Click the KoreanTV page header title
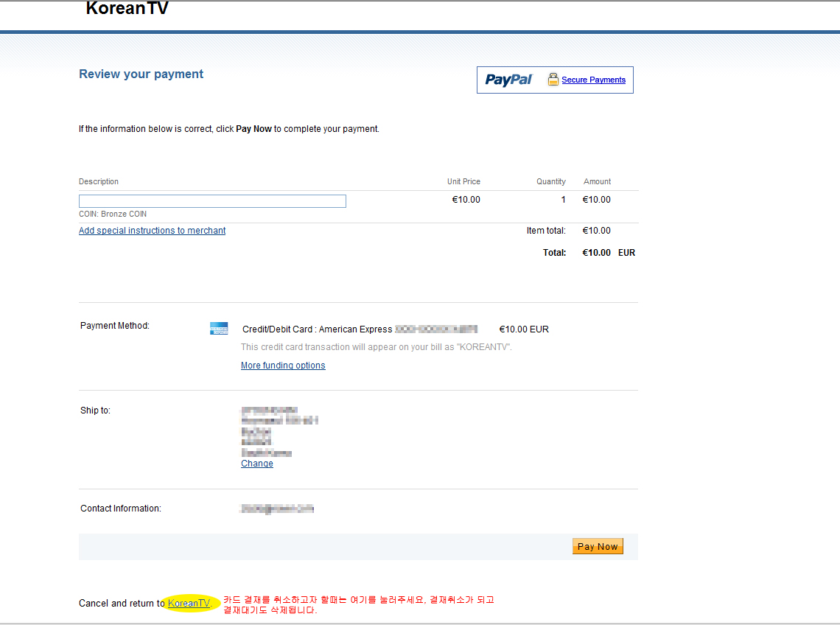The image size is (840, 625). coord(127,9)
